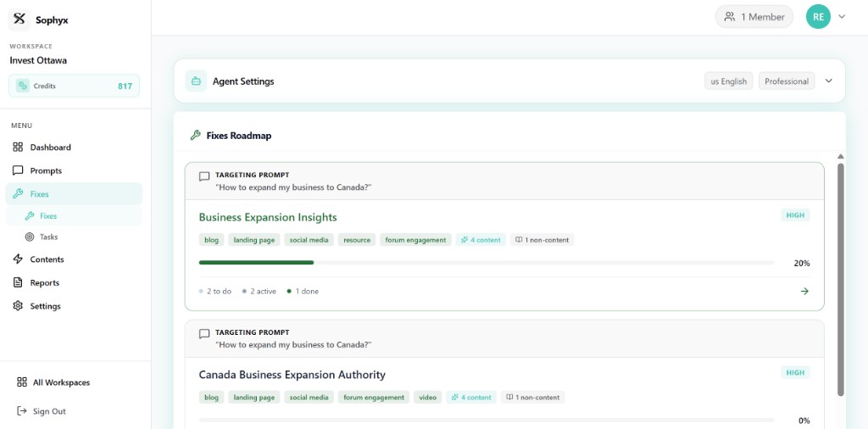Image resolution: width=868 pixels, height=429 pixels.
Task: Open the user account dropdown chevron
Action: point(842,17)
